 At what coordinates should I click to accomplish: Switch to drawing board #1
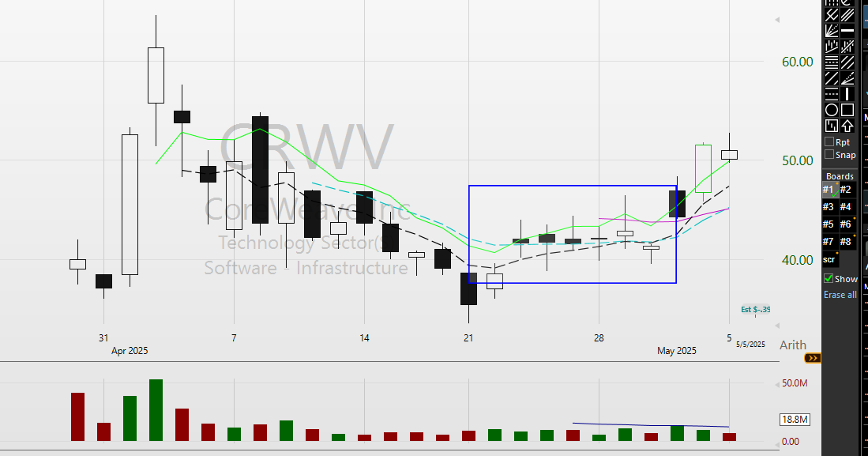tap(830, 190)
